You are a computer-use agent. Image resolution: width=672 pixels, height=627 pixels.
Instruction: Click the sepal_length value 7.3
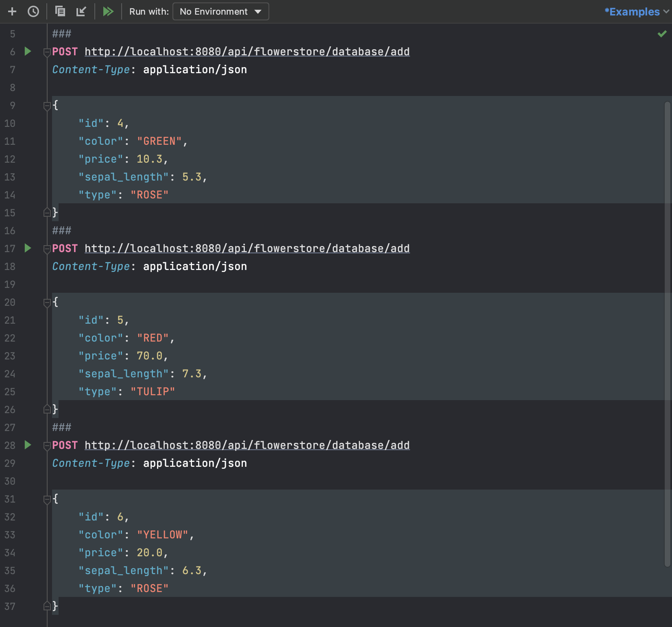click(192, 374)
